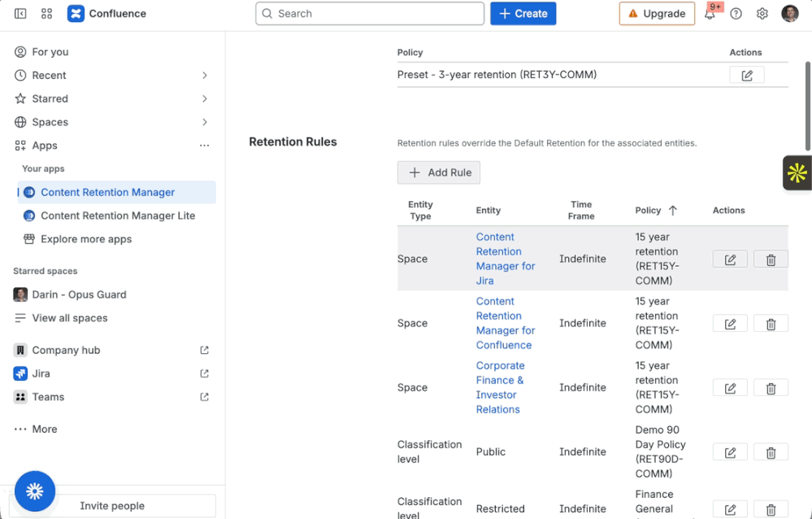Click the Entity Type column header

pos(420,210)
